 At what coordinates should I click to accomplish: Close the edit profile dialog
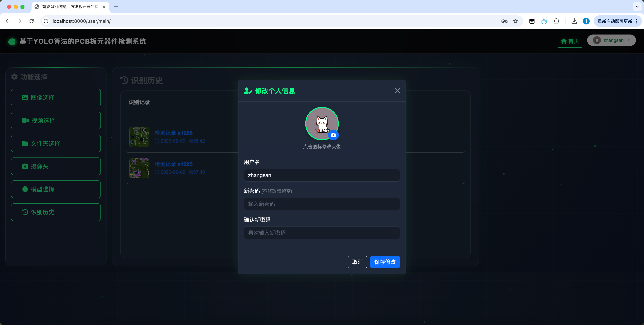[x=397, y=91]
